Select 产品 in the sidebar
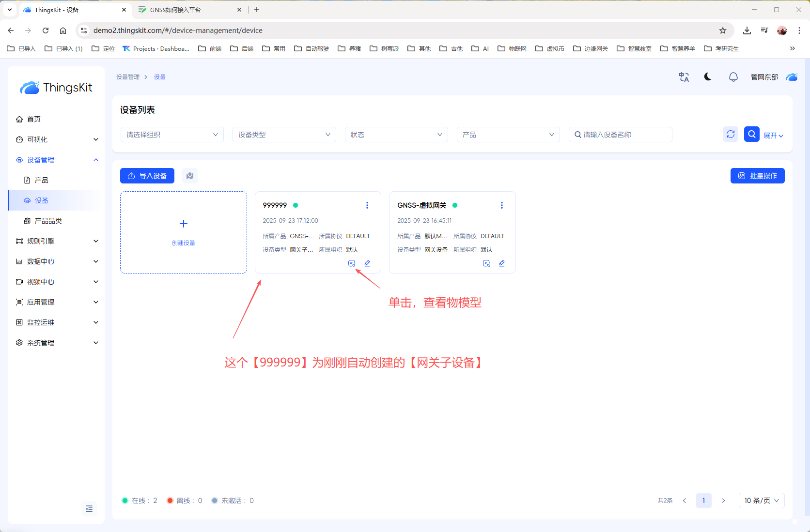Image resolution: width=810 pixels, height=532 pixels. coord(42,180)
